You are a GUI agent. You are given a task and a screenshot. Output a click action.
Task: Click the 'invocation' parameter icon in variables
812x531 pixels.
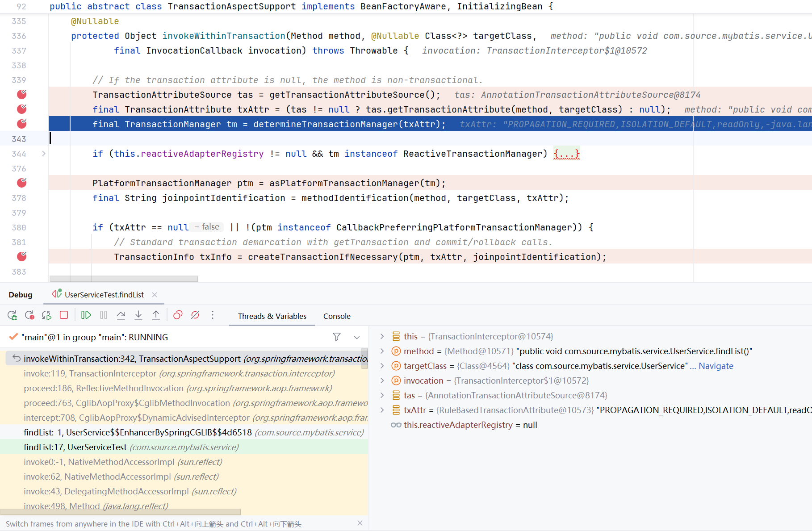pos(396,380)
